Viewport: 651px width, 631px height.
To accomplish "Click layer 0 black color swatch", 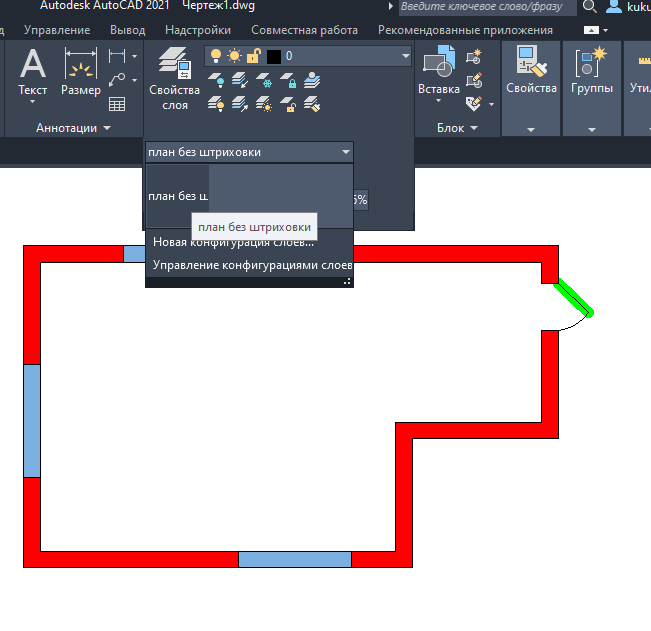I will coord(274,56).
